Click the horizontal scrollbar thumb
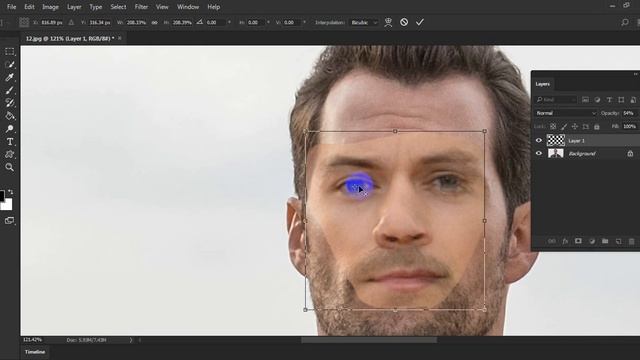 pos(369,340)
